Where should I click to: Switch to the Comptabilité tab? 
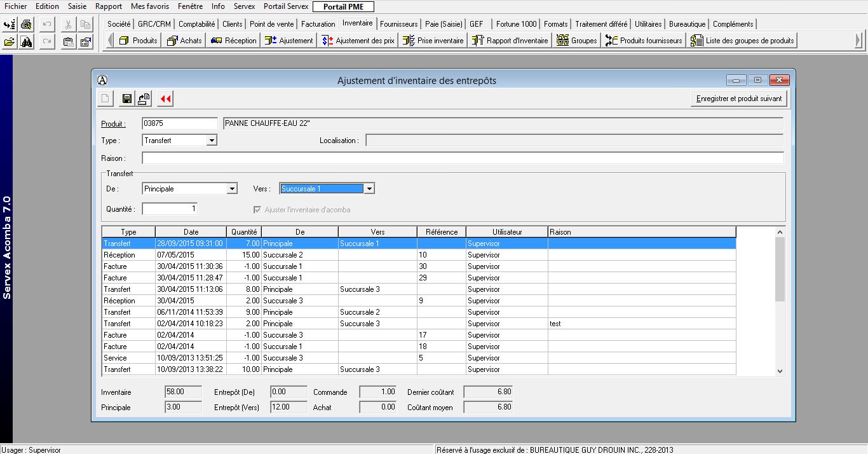point(196,24)
